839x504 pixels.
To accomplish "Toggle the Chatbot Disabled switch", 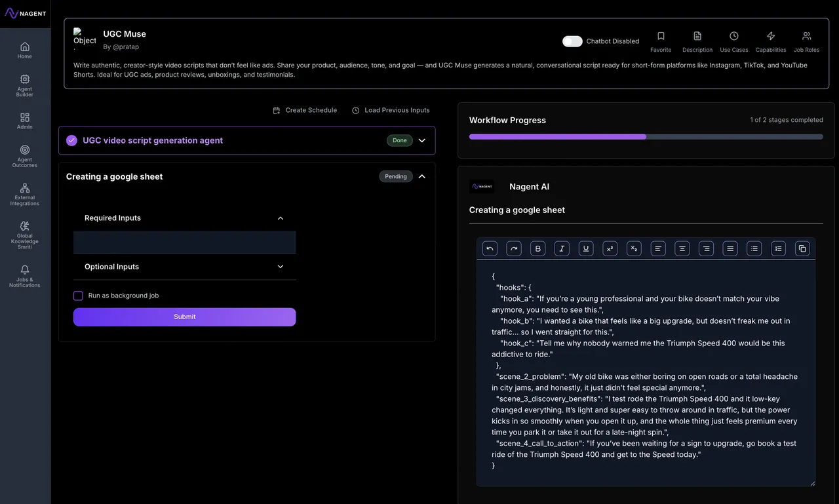I will tap(572, 41).
